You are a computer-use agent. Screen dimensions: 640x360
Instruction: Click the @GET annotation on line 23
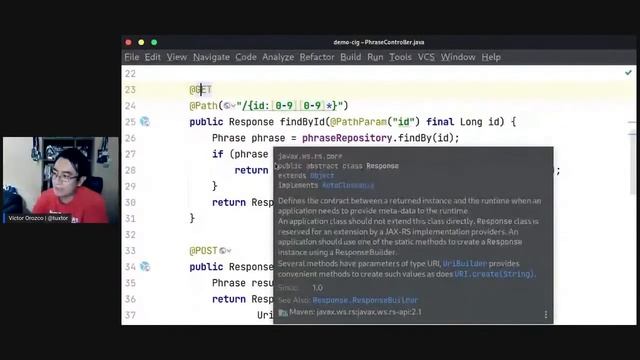tap(200, 90)
